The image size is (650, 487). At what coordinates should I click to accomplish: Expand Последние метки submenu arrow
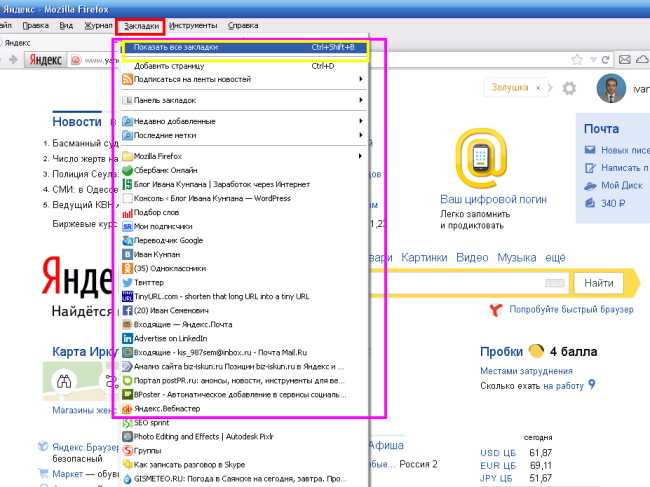click(361, 135)
